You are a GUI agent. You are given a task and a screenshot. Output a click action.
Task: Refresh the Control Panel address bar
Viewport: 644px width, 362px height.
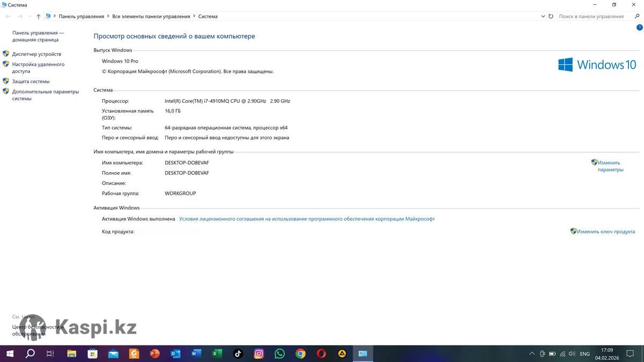coord(551,17)
